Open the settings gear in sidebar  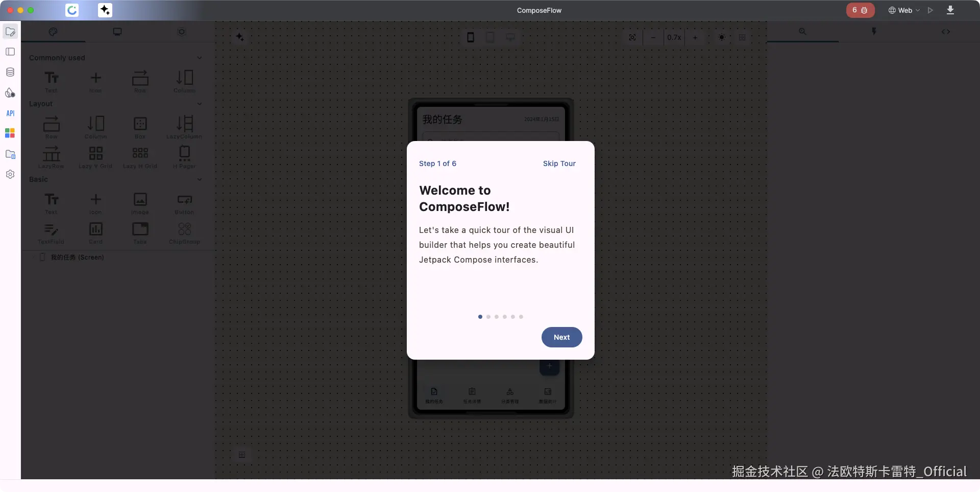tap(10, 174)
